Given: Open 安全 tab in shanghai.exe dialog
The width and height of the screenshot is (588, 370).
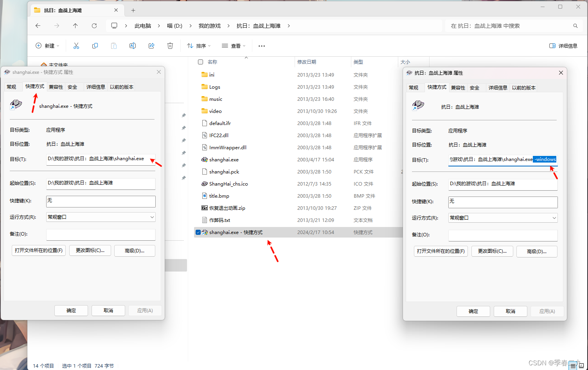Looking at the screenshot, I should [72, 87].
